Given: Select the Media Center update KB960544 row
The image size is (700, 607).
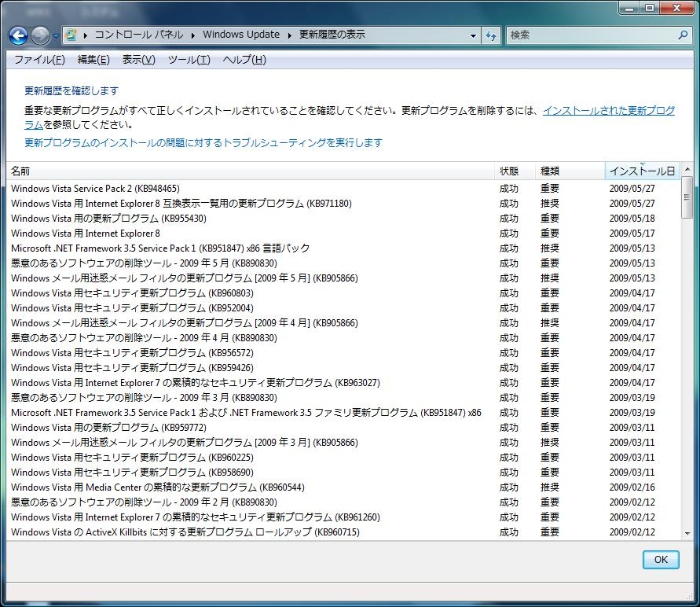Looking at the screenshot, I should [343, 487].
